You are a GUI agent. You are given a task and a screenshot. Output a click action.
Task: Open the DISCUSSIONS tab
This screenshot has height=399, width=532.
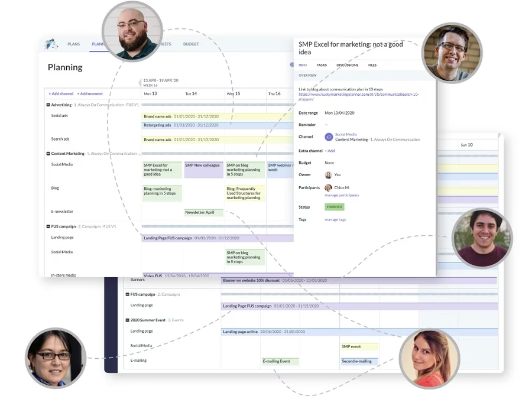[x=347, y=65]
